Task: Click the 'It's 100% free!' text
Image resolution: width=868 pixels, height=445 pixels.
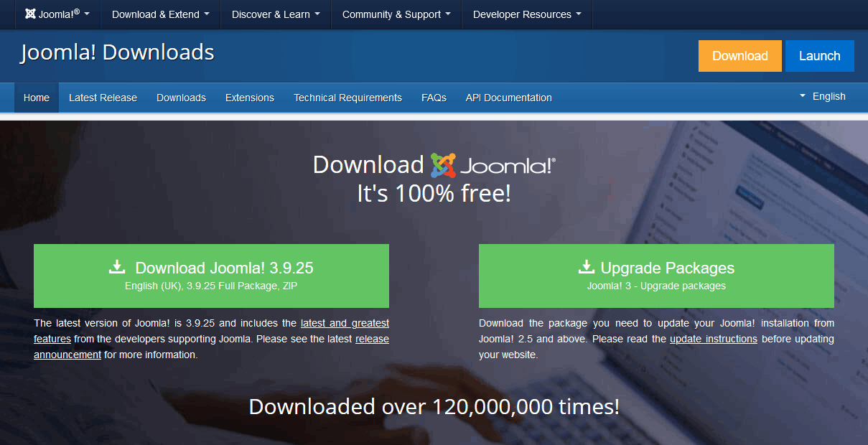Action: [434, 193]
